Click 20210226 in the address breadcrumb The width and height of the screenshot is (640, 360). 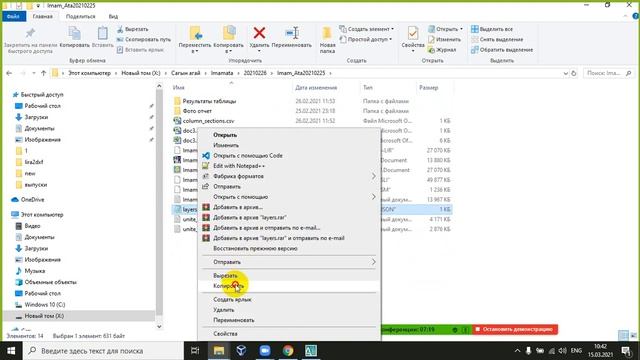255,73
